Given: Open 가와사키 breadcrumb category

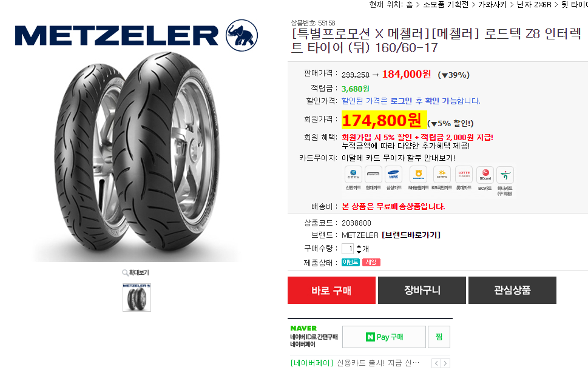Looking at the screenshot, I should 492,4.
